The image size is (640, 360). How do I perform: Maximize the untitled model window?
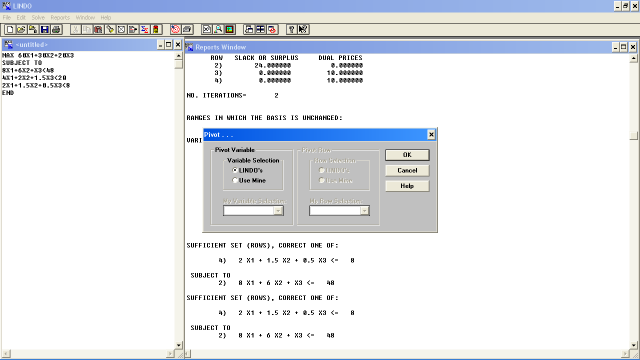[169, 44]
